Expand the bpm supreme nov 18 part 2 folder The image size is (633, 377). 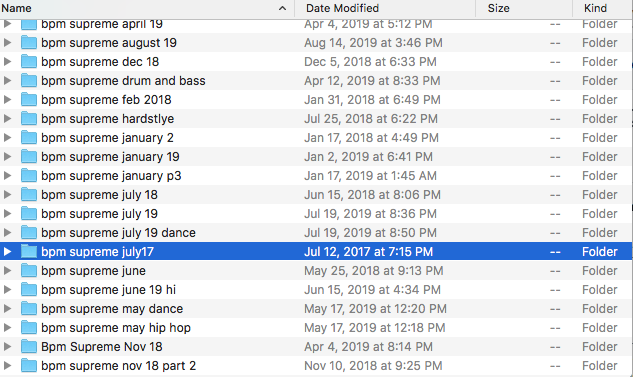7,365
